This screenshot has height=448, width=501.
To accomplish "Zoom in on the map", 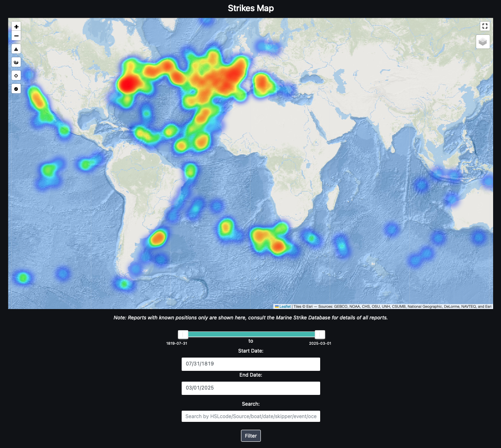I will point(16,26).
